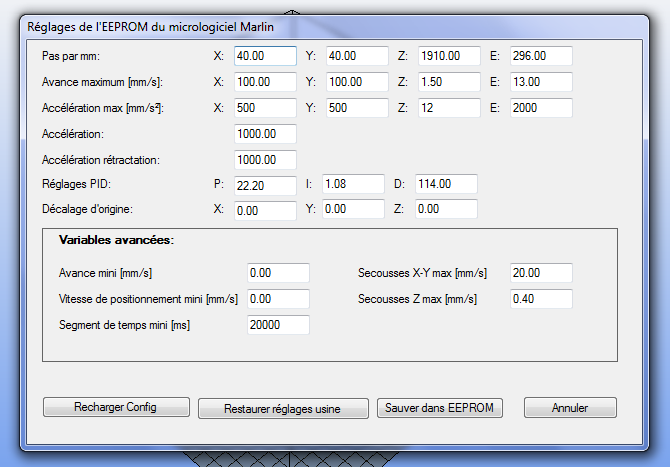The width and height of the screenshot is (670, 467).
Task: Click the Accélération rétractation label
Action: (x=100, y=160)
